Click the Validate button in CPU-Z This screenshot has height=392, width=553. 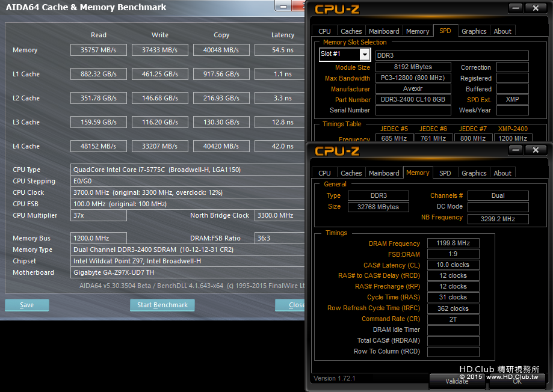pyautogui.click(x=457, y=381)
